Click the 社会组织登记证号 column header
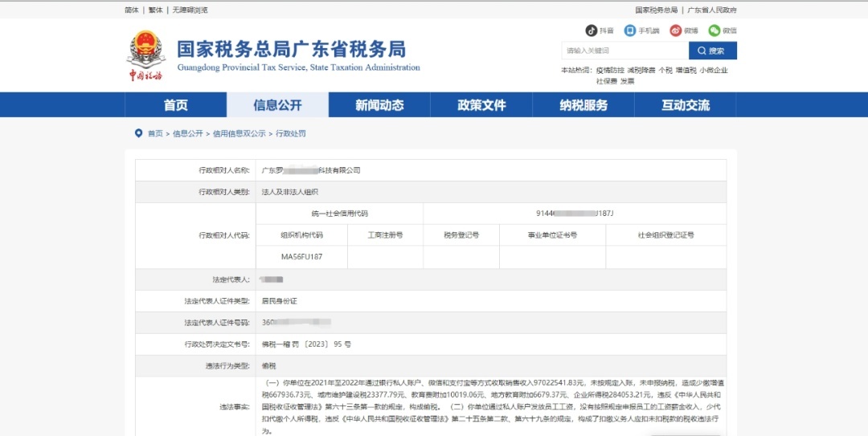Screen dimensions: 868x436 pyautogui.click(x=666, y=235)
